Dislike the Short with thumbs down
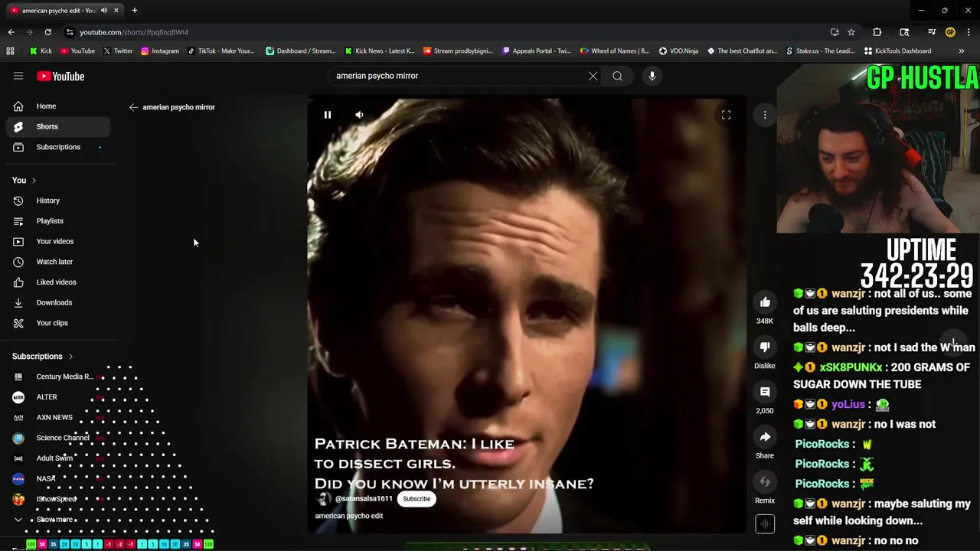Screen dimensions: 980x551 coord(765,347)
